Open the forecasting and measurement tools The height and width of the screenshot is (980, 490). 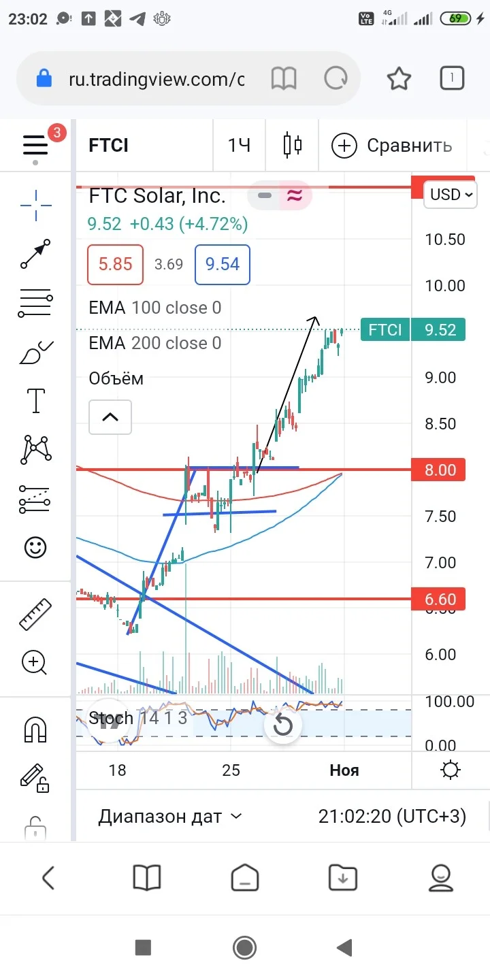35,498
